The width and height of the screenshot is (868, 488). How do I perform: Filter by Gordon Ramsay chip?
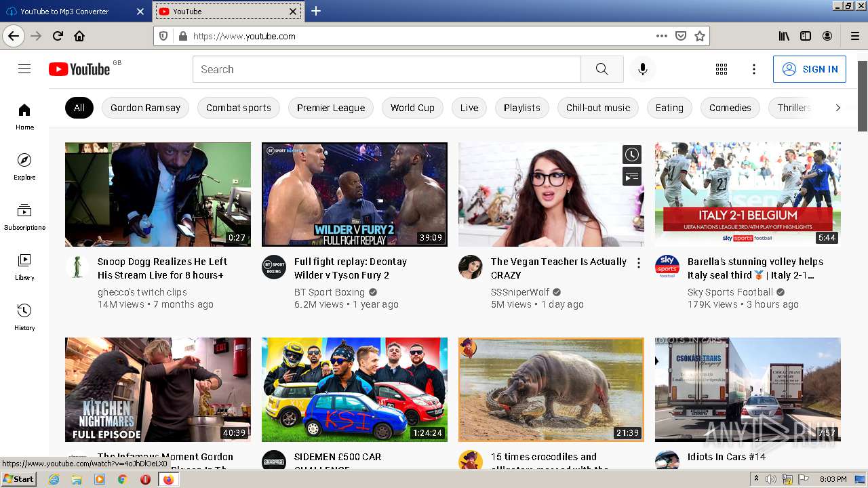coord(145,108)
